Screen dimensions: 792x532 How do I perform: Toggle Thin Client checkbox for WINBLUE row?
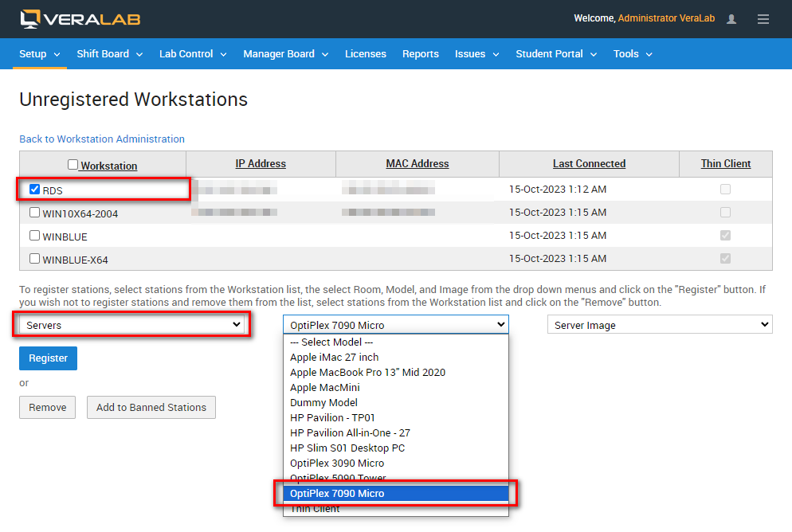click(x=725, y=235)
